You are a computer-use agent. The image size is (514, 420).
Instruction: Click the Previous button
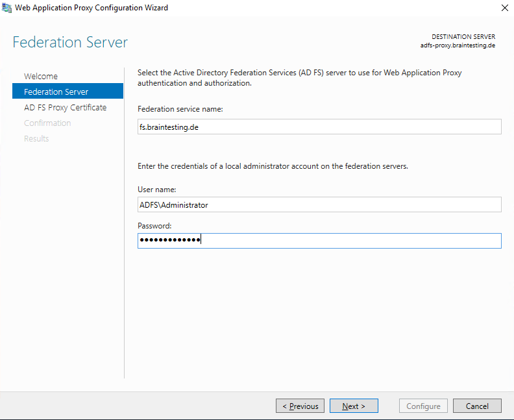pyautogui.click(x=300, y=406)
